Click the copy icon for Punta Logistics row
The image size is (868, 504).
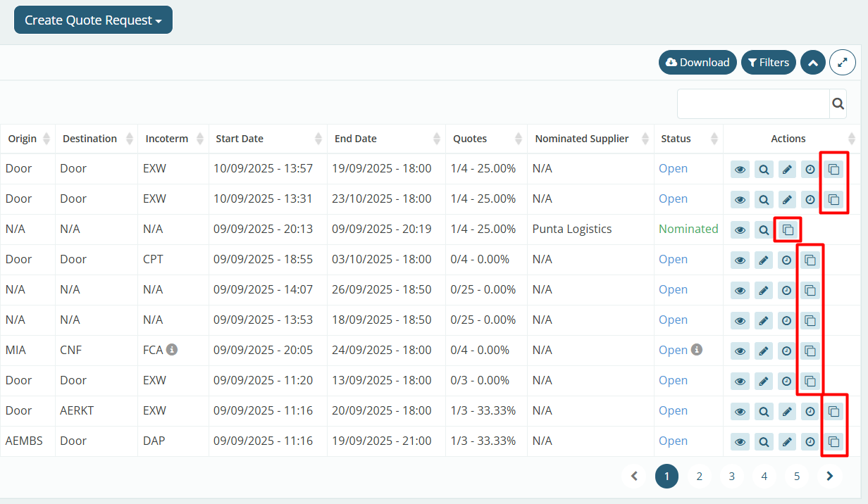pos(787,229)
